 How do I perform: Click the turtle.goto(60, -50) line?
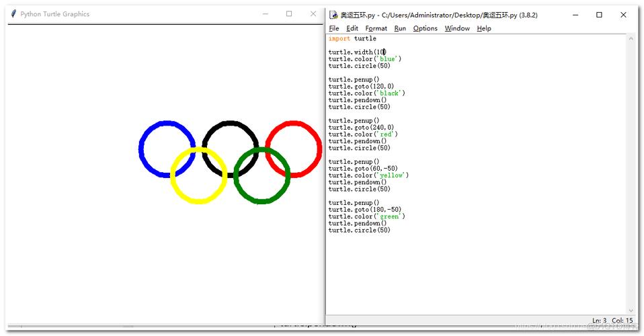coord(363,169)
